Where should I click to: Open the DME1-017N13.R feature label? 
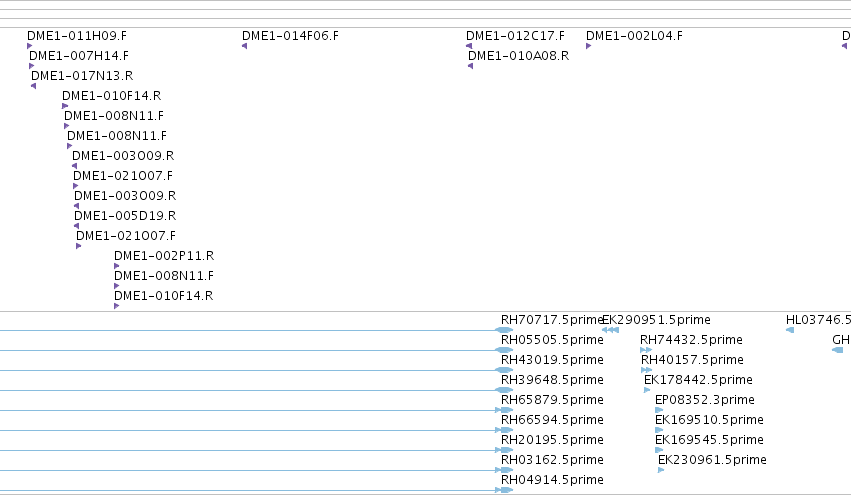pyautogui.click(x=82, y=75)
